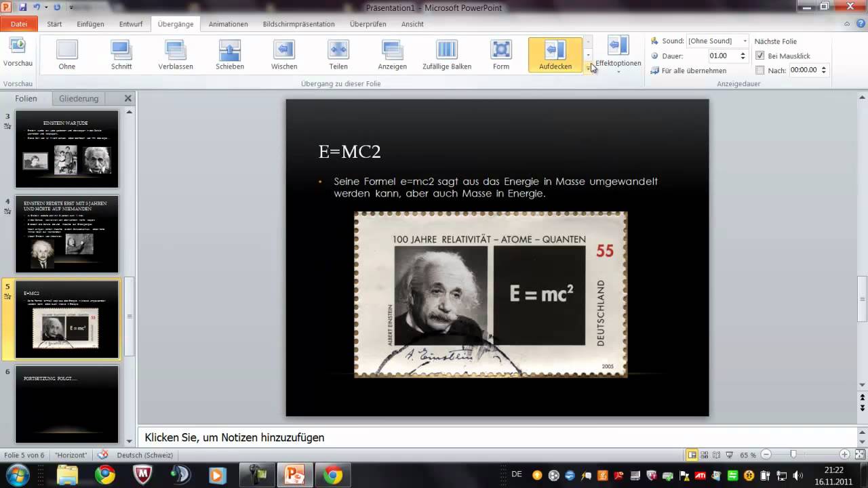Open the Customize Quick Access Toolbar dropdown
Image resolution: width=868 pixels, height=488 pixels.
[x=71, y=7]
